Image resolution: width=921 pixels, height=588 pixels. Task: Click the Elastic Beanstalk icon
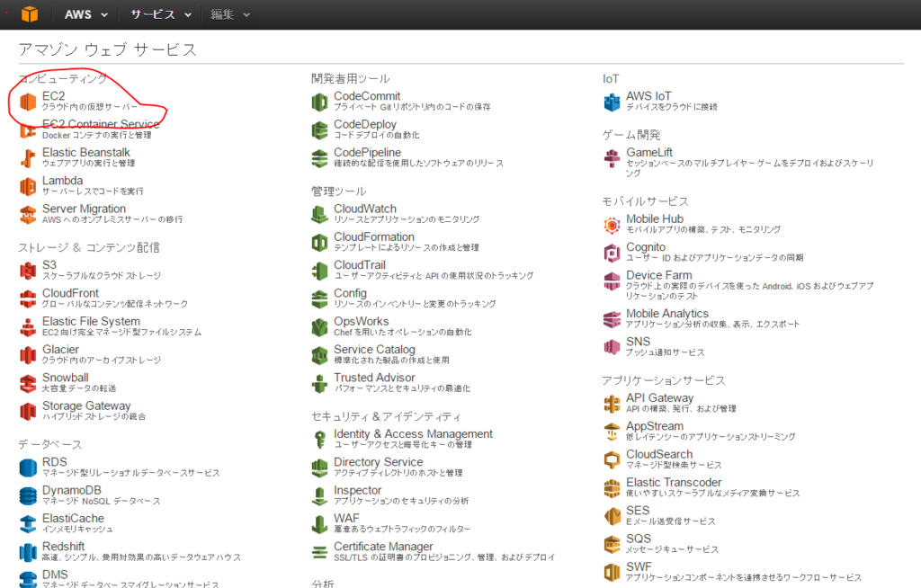tap(28, 158)
